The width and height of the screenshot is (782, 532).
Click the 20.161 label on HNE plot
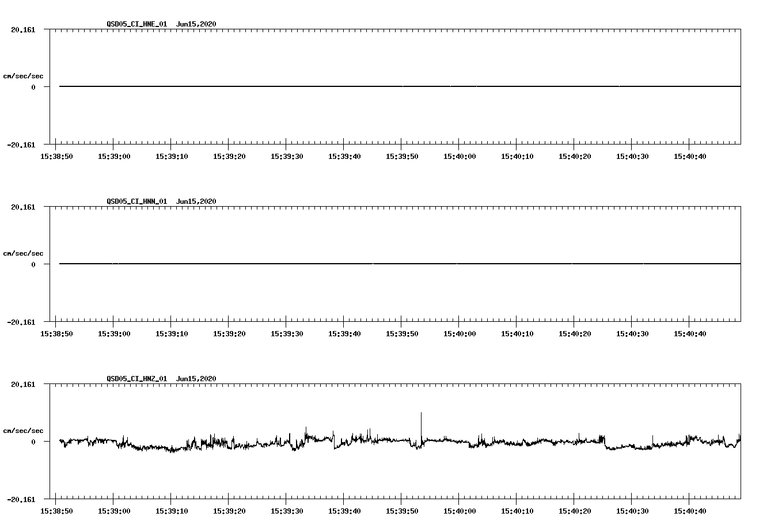point(23,29)
